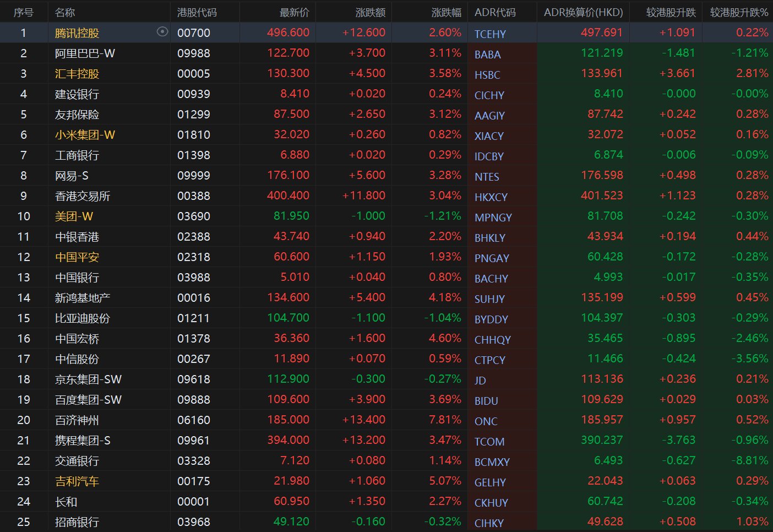Click the 招商银行 row at the bottom
773x532 pixels.
pyautogui.click(x=77, y=522)
